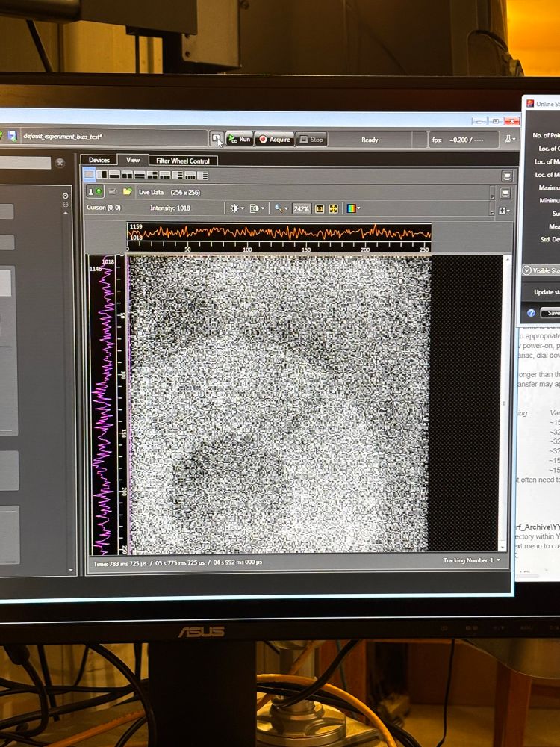Click the time readout at image bottom
This screenshot has width=560, height=747.
(178, 562)
